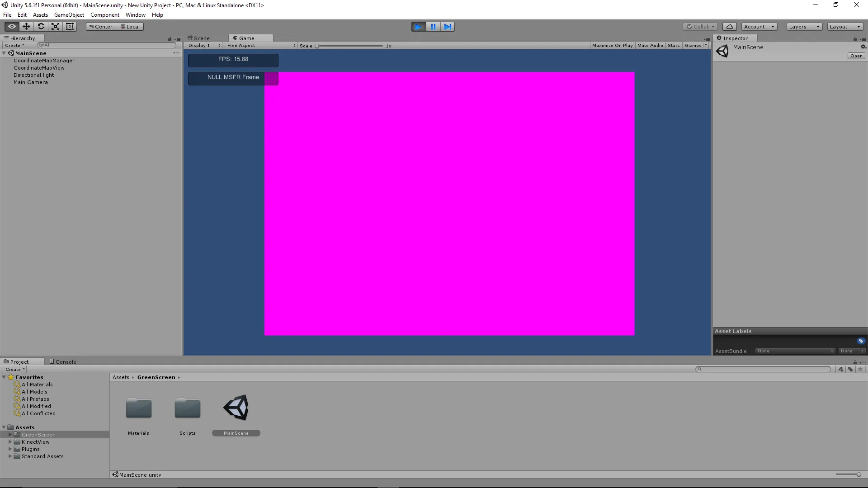Click the Pause playback button

[433, 27]
